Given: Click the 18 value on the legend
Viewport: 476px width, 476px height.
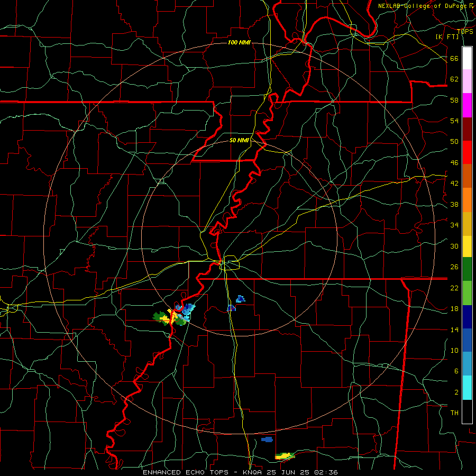Looking at the screenshot, I should [x=454, y=309].
